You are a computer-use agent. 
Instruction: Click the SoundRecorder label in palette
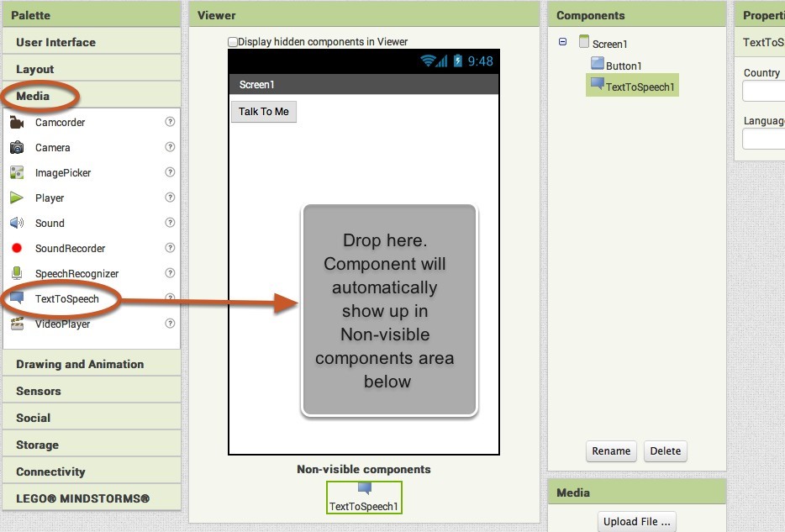click(70, 249)
